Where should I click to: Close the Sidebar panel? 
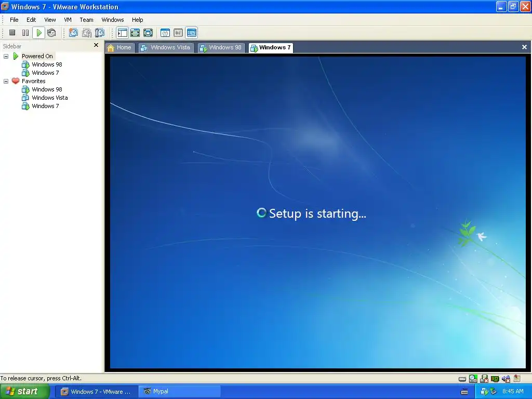[x=96, y=45]
